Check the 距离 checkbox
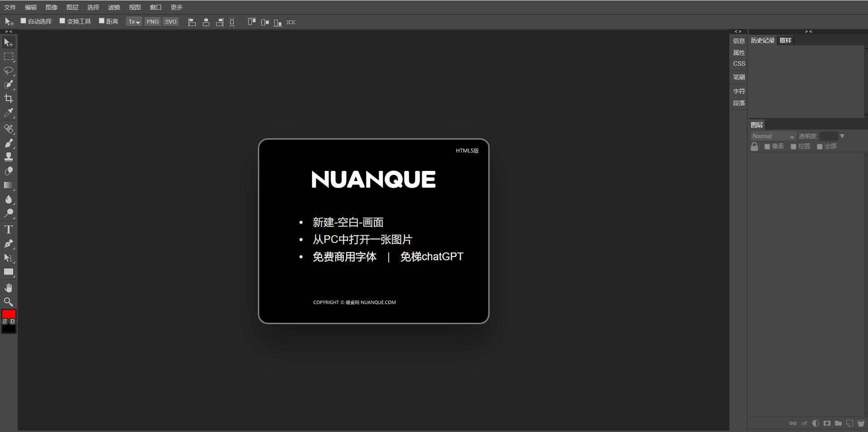The height and width of the screenshot is (432, 868). tap(102, 21)
